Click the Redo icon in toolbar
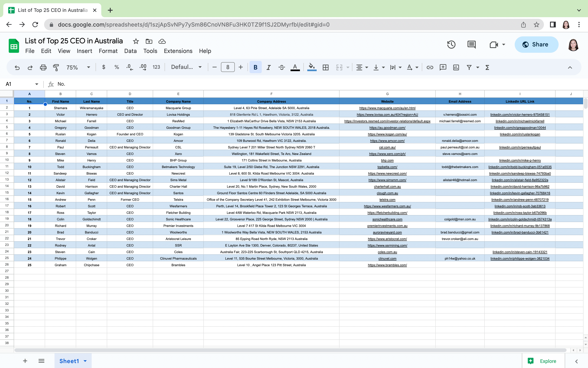This screenshot has width=588, height=368. point(30,67)
